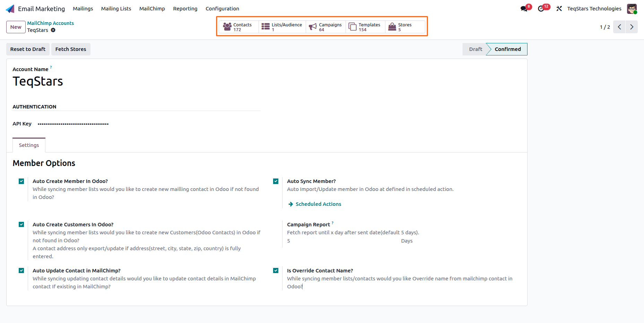Click Reset to Draft button

pos(28,49)
